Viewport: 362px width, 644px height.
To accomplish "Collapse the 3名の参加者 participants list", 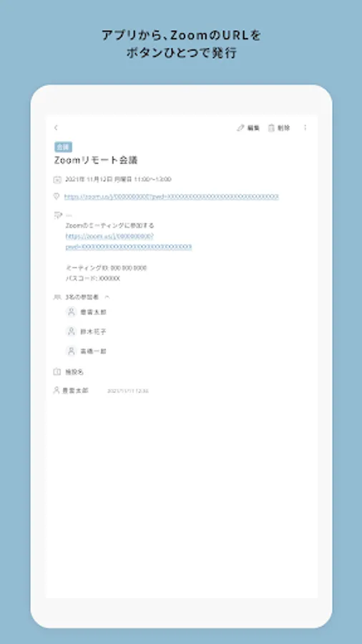I will (107, 296).
